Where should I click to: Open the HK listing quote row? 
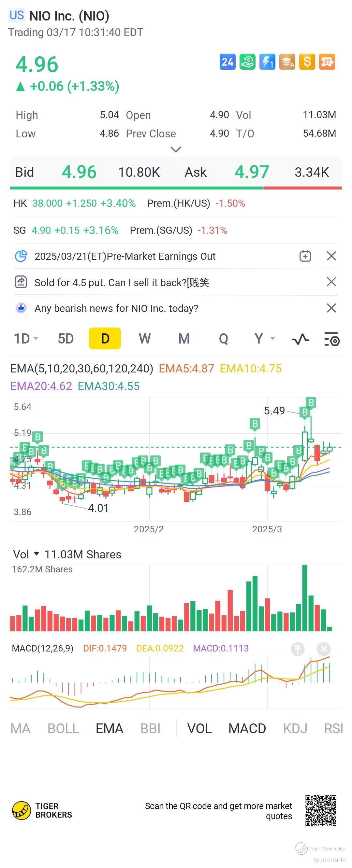[176, 203]
